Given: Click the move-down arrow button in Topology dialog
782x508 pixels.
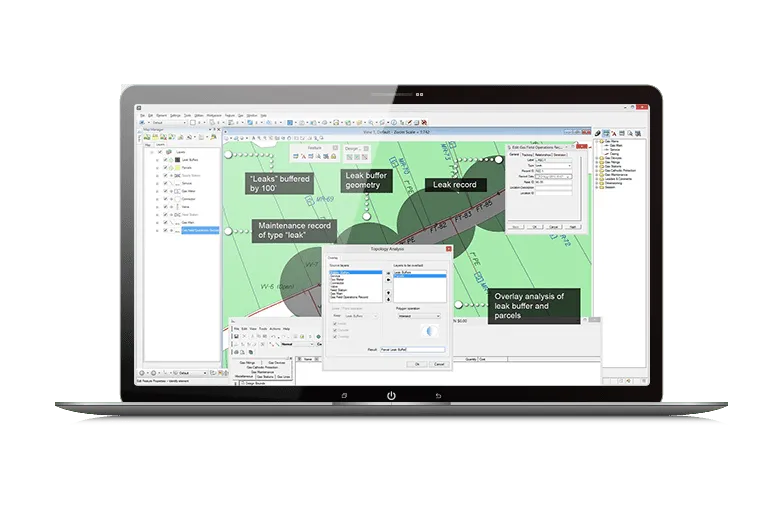Looking at the screenshot, I should click(x=389, y=293).
